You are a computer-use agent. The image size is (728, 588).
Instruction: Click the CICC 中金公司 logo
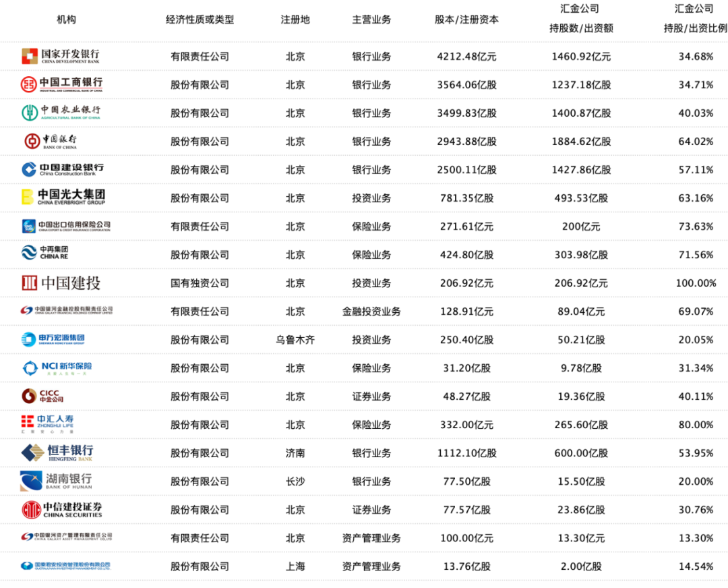click(42, 396)
